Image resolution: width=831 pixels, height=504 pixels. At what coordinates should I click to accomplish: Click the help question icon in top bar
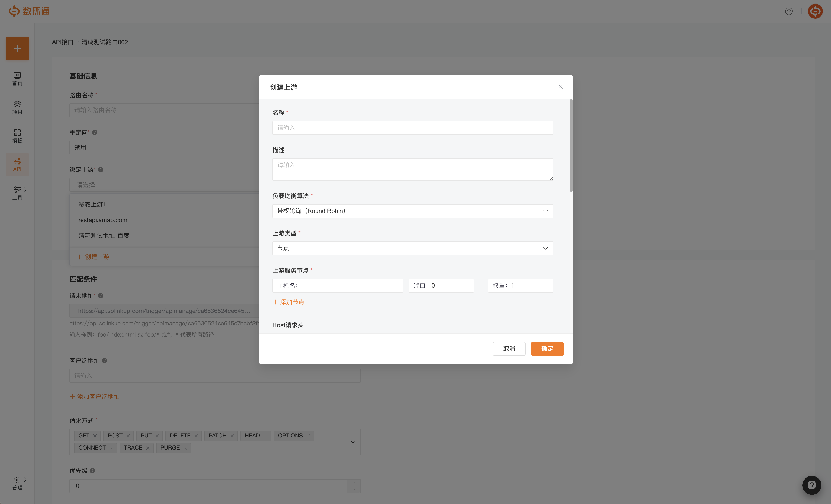click(789, 11)
